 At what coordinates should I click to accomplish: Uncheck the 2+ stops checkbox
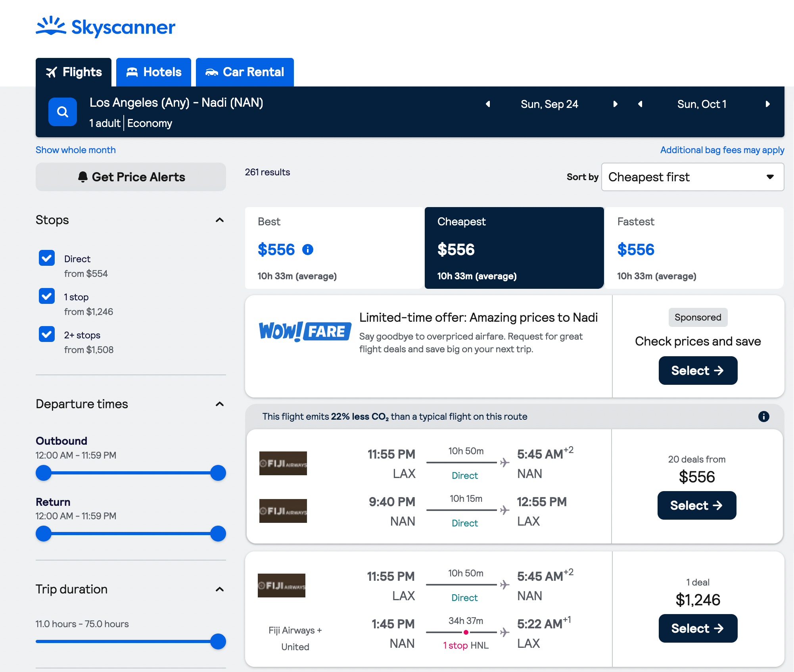click(47, 334)
